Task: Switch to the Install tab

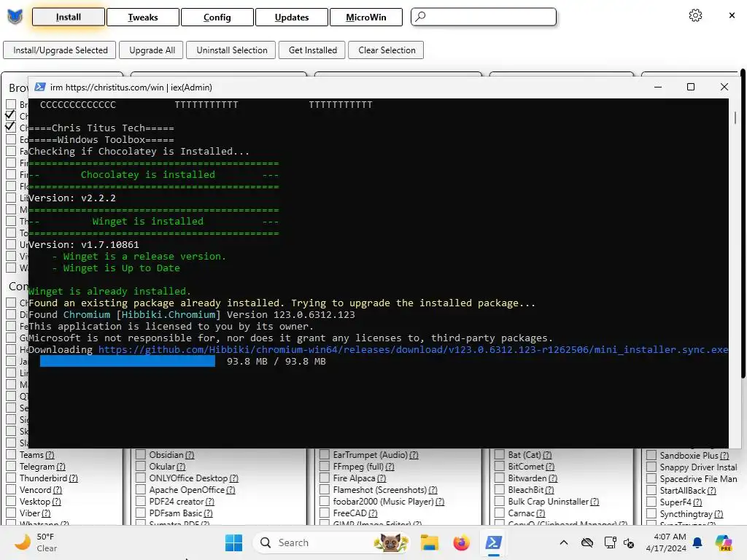Action: pyautogui.click(x=68, y=17)
